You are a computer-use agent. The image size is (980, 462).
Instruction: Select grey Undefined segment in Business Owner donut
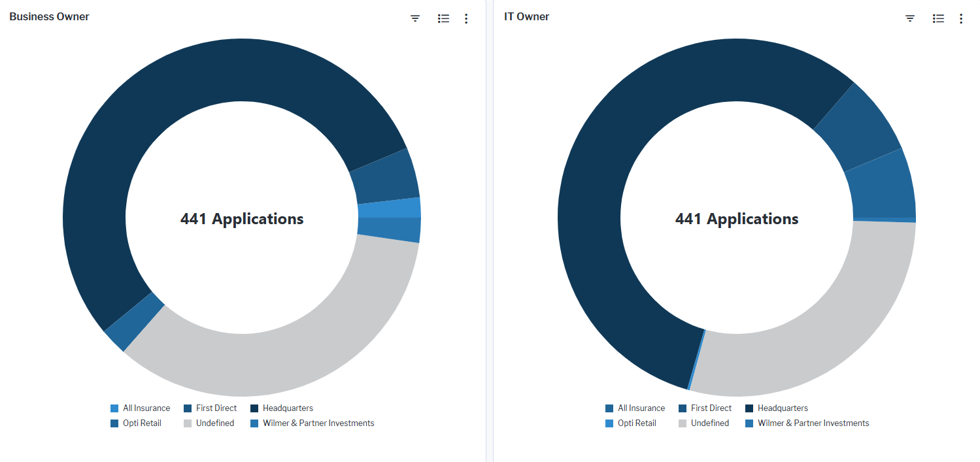point(294,353)
